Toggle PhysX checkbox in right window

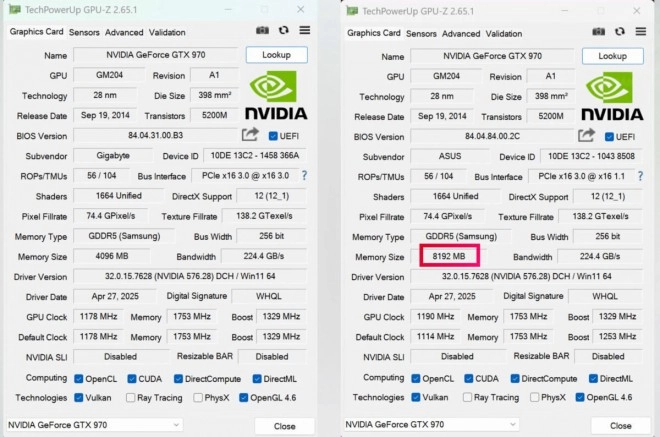[x=534, y=397]
